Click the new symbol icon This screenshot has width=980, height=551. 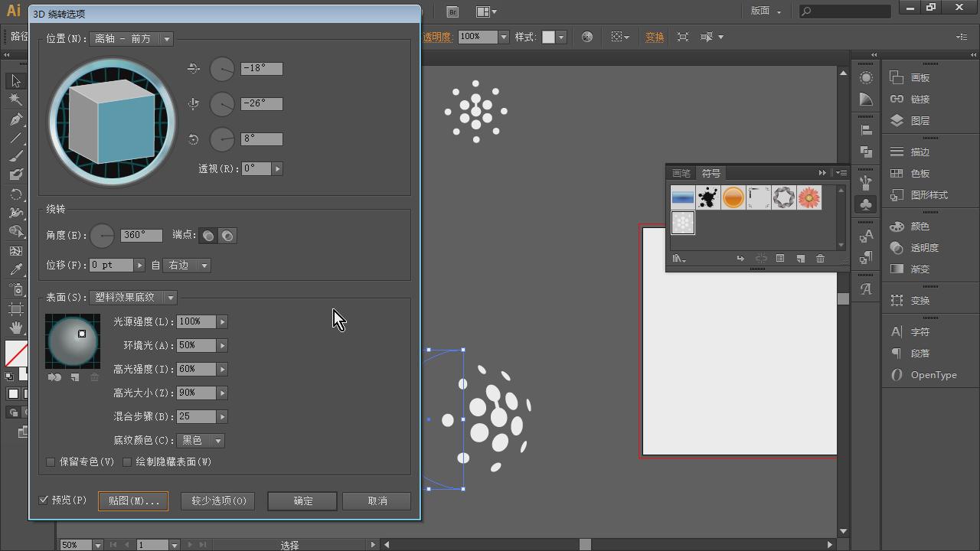tap(800, 259)
